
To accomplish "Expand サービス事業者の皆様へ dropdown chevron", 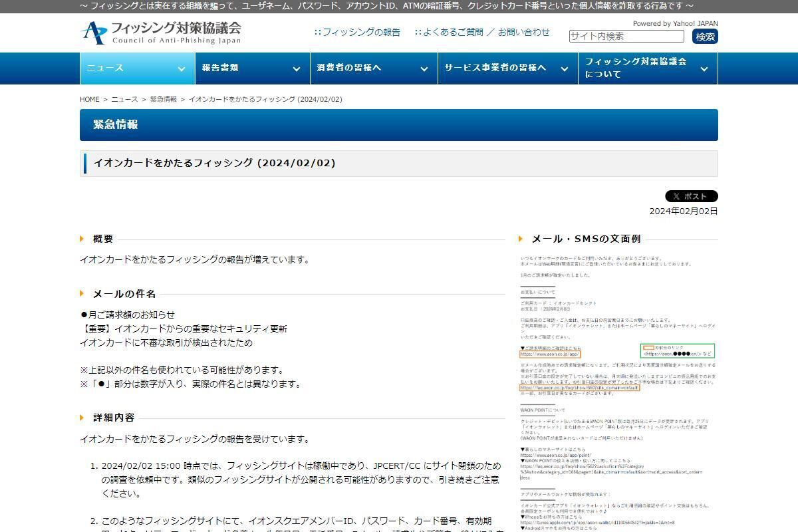I will pyautogui.click(x=564, y=68).
